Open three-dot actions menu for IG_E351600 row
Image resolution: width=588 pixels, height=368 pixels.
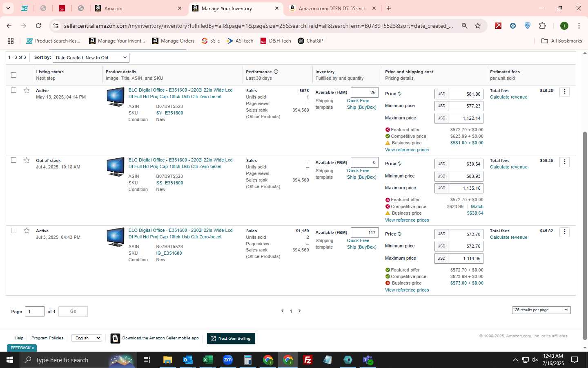click(564, 232)
